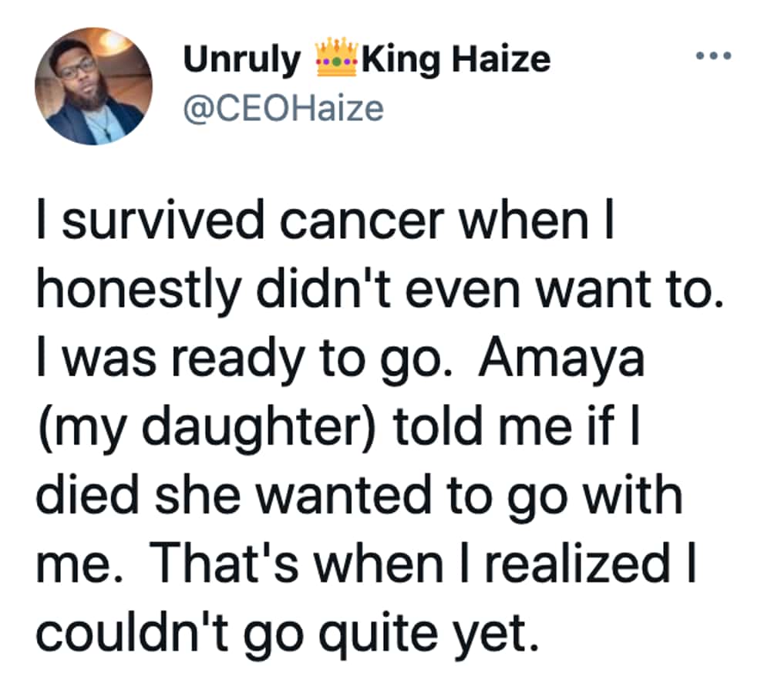Click King Haize in the display name
This screenshot has width=771, height=700.
pyautogui.click(x=456, y=60)
